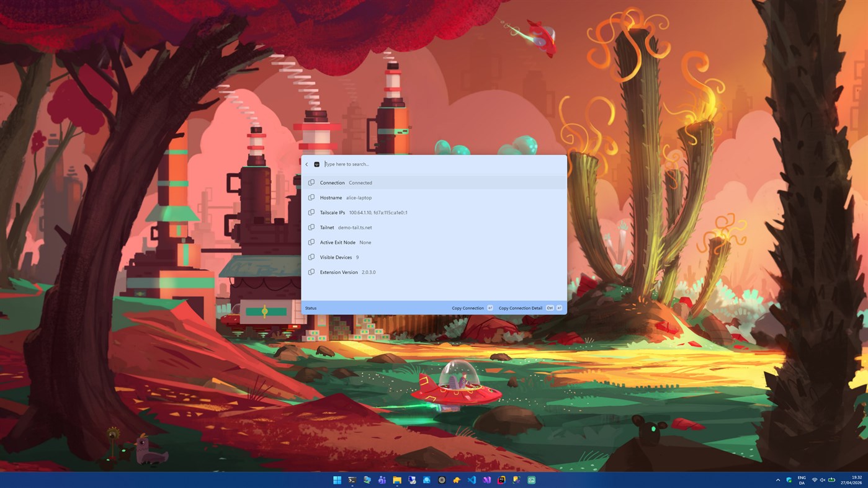The image size is (868, 488).
Task: Click the copy icon on the Active Exit Node row
Action: (311, 242)
